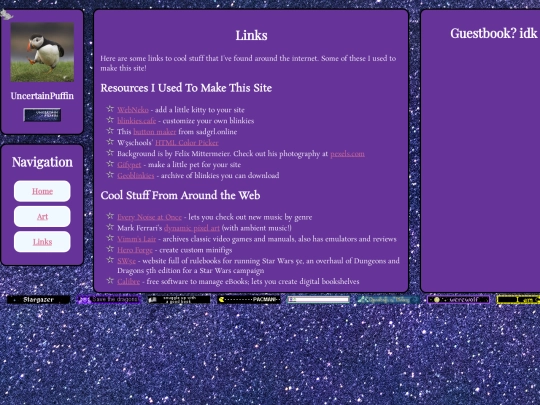Image resolution: width=540 pixels, height=405 pixels.
Task: Click the teal blinkie with the tree icon
Action: [x=388, y=300]
